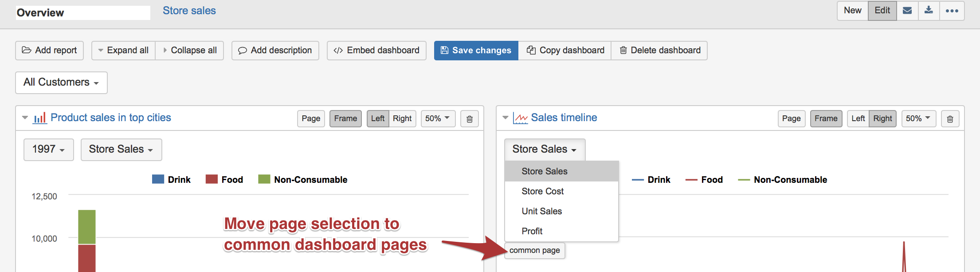Click the common page drop target
The width and height of the screenshot is (980, 272).
point(535,250)
